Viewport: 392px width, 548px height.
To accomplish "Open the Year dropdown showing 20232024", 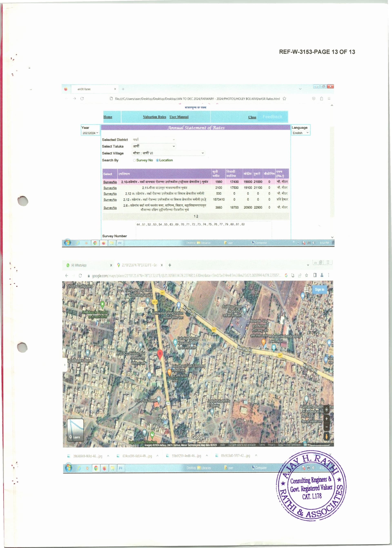I will point(90,133).
